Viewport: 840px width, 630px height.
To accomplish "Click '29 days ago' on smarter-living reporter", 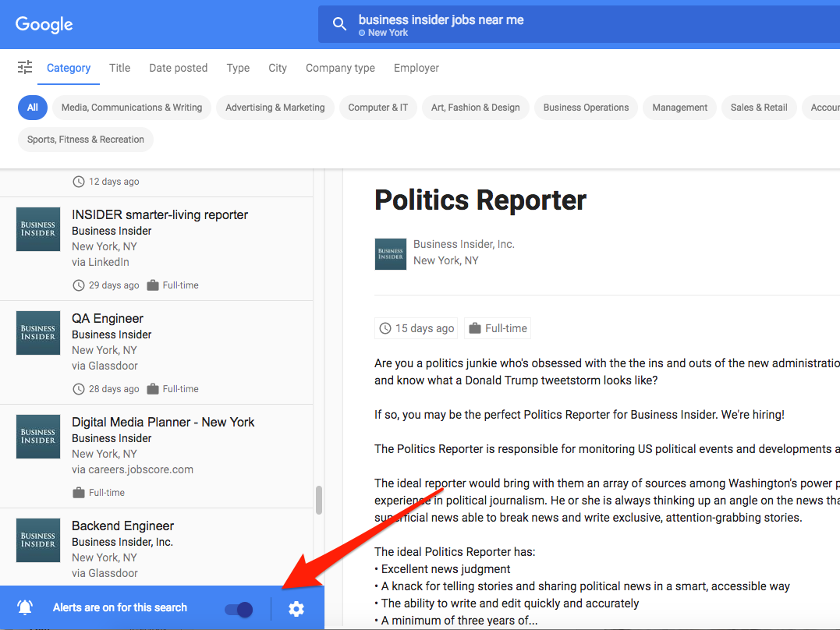I will [x=106, y=285].
